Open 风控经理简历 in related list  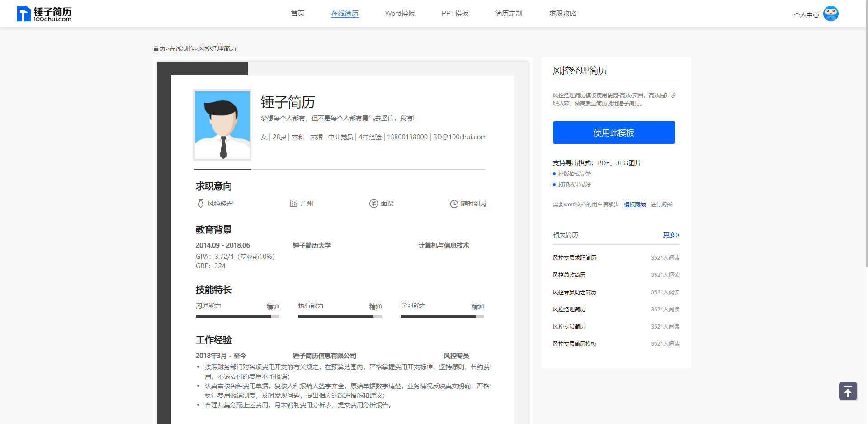[569, 310]
